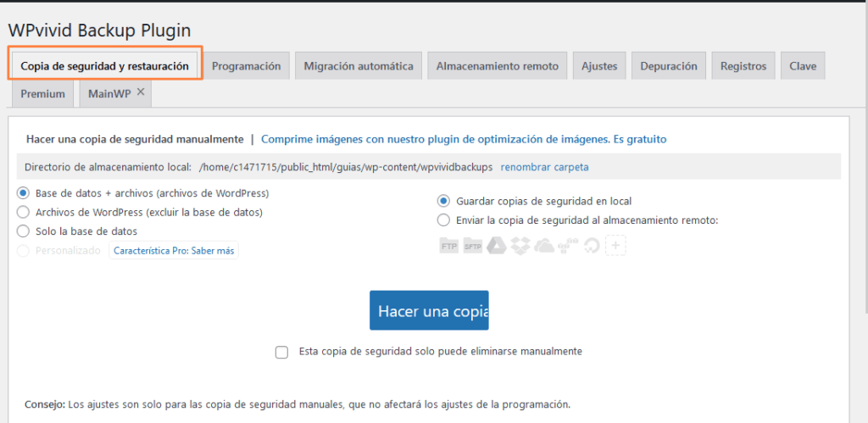
Task: Select Base de datos + archivos option
Action: click(23, 194)
